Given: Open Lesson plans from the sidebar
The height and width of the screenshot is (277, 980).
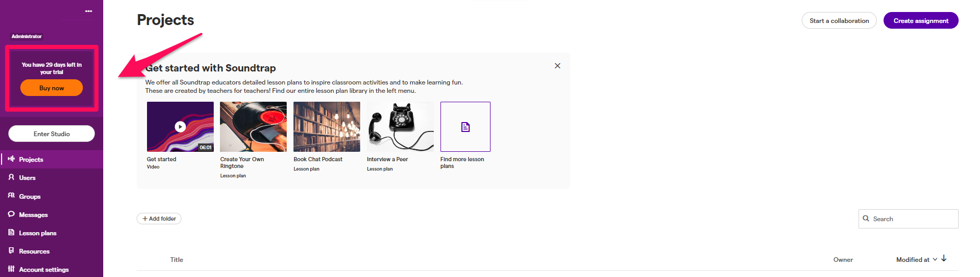Looking at the screenshot, I should [52, 233].
